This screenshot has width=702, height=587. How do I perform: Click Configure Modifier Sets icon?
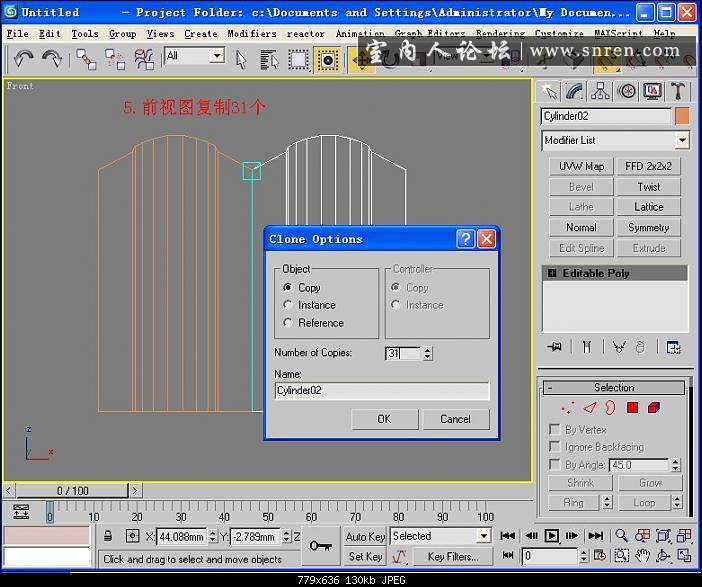point(673,347)
